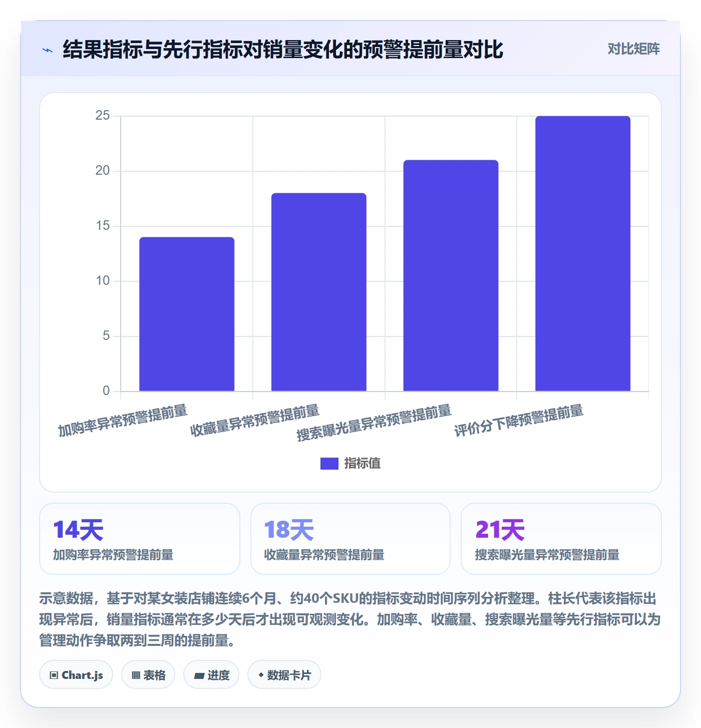
Task: Select the 加购率异常预警提前量 bar in the chart
Action: [187, 314]
